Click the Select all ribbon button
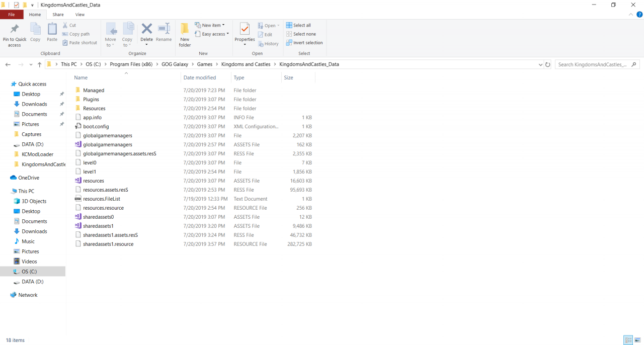This screenshot has width=644, height=345. 298,25
